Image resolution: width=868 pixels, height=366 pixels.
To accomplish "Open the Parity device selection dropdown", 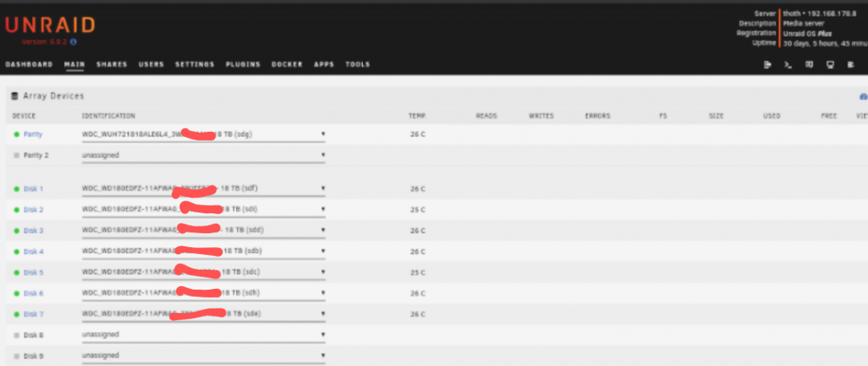I will [203, 134].
